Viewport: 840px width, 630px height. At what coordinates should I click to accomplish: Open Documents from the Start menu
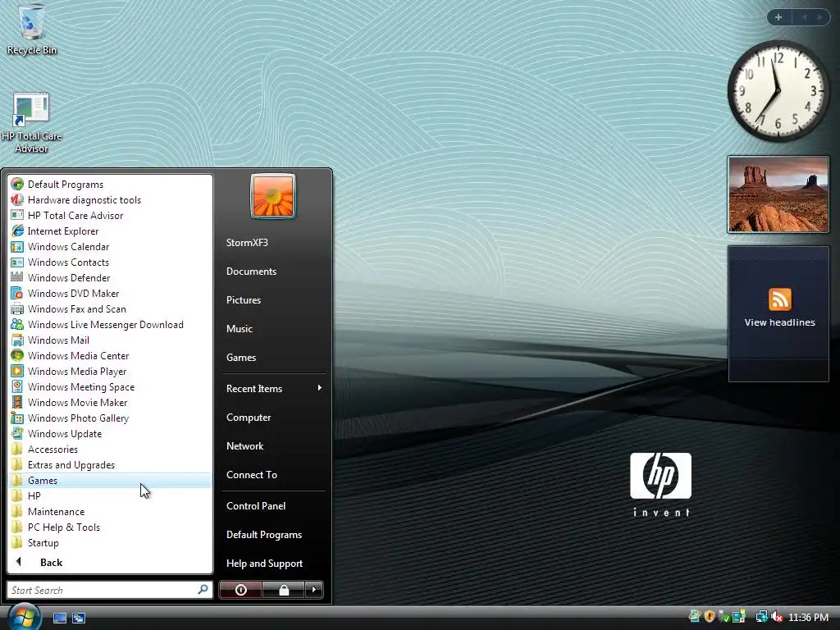coord(274,271)
